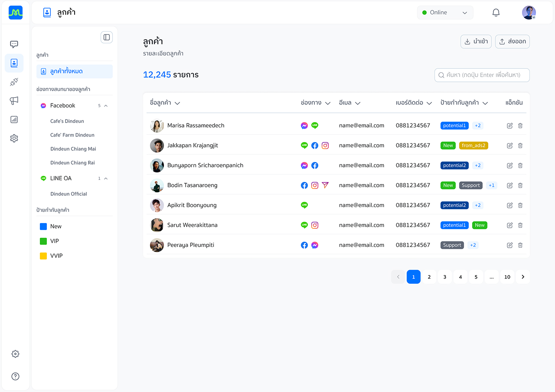Image resolution: width=555 pixels, height=392 pixels.
Task: Open Cafe' Farm Dindeun channel
Action: coord(72,135)
